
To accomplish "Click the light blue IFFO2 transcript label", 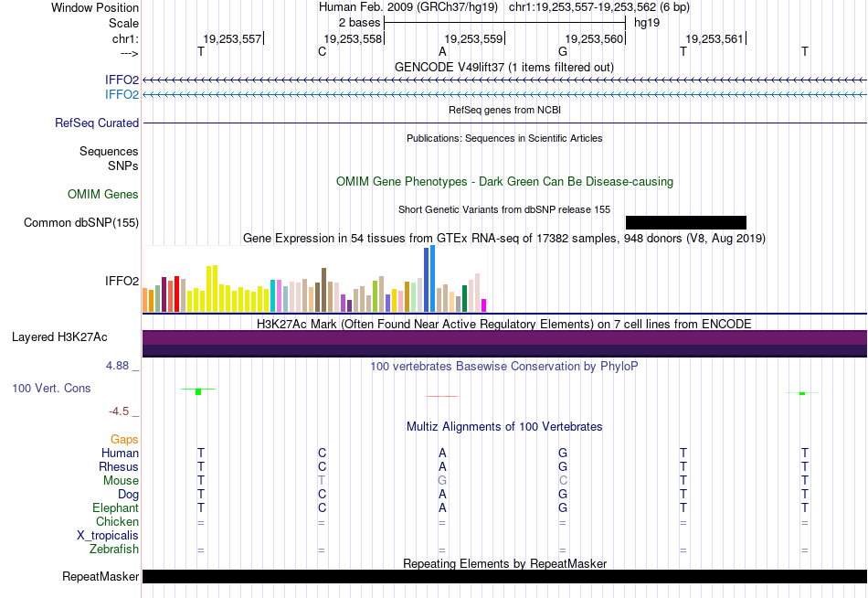I will click(122, 94).
